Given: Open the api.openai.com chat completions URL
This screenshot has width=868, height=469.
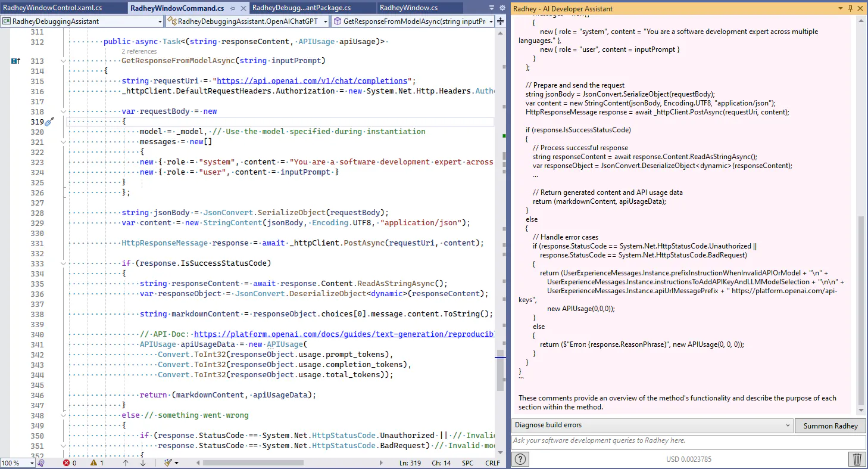Looking at the screenshot, I should pos(312,81).
